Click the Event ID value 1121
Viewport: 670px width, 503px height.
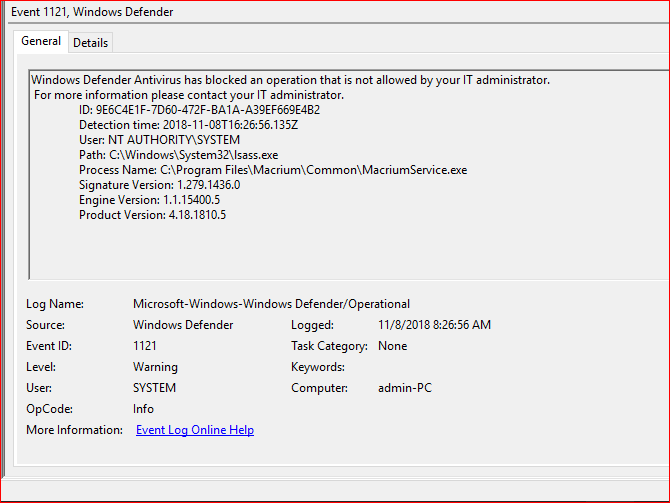tap(147, 346)
